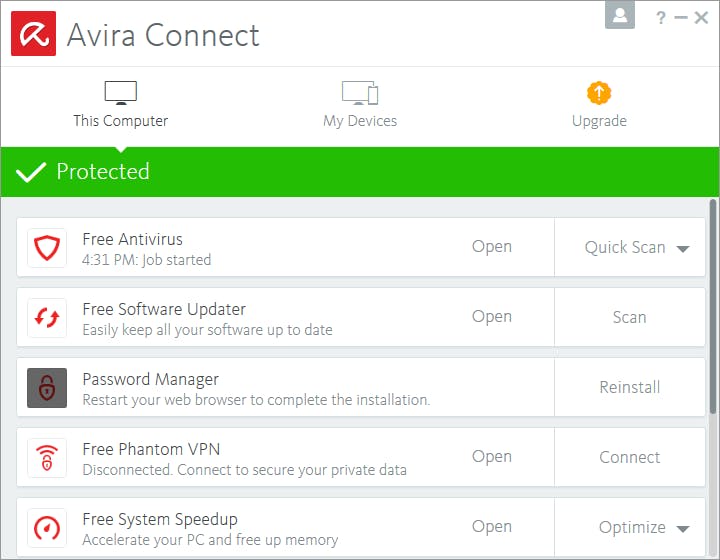Open Free Antivirus

[491, 247]
